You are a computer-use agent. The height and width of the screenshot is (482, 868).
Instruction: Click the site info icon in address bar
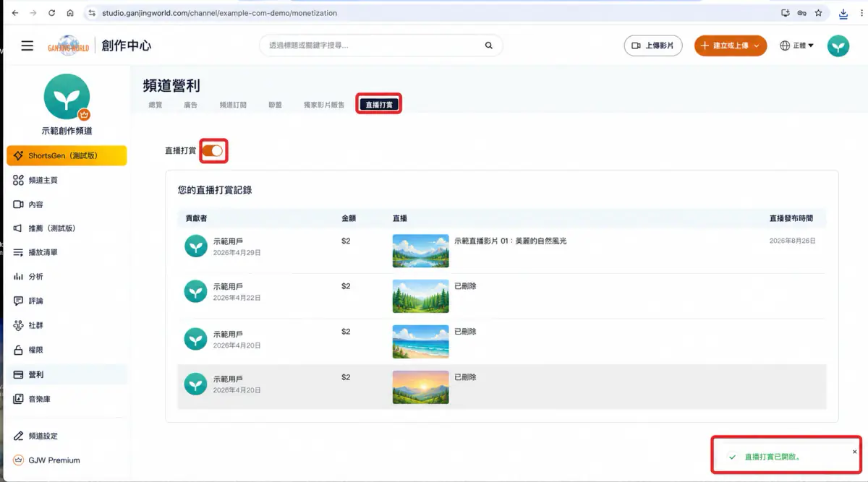(91, 13)
